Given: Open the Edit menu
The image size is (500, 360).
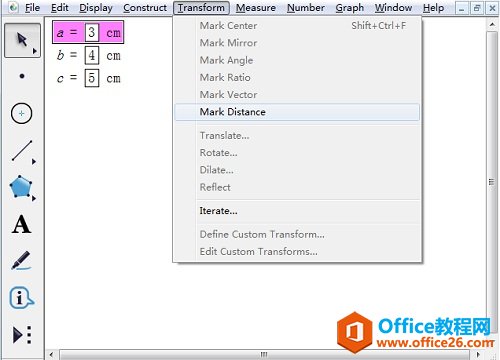Looking at the screenshot, I should point(60,8).
